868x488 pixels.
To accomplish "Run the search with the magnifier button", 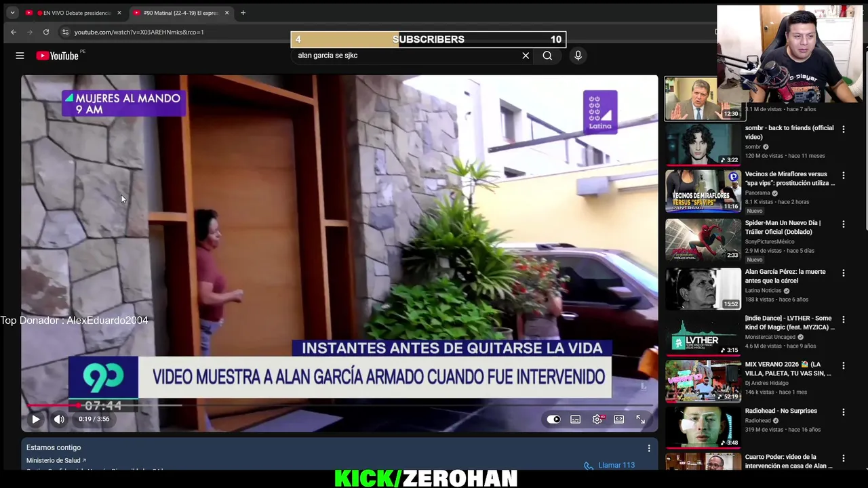I will tap(547, 56).
